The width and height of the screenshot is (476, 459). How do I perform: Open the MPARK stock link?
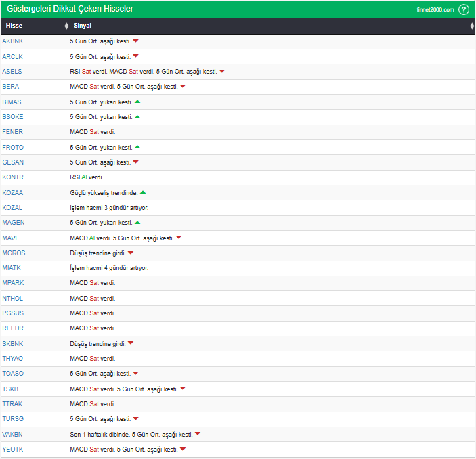click(13, 282)
